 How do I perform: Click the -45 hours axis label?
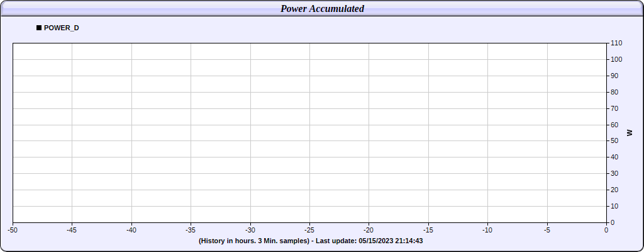pyautogui.click(x=72, y=230)
